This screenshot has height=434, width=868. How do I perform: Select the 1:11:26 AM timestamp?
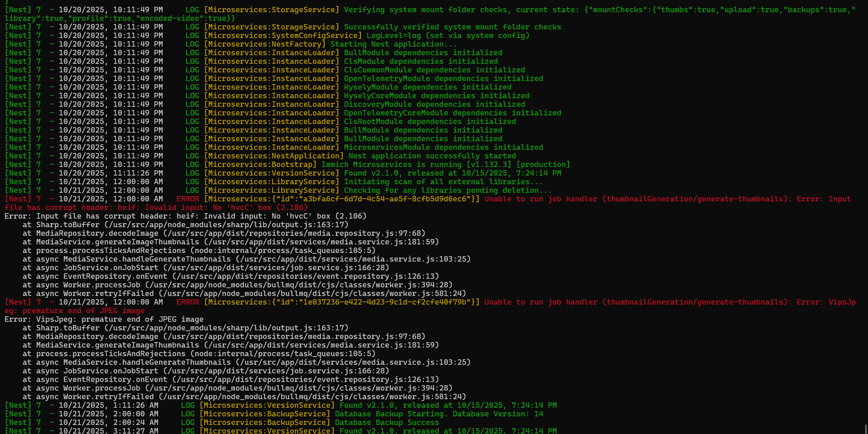tap(135, 405)
